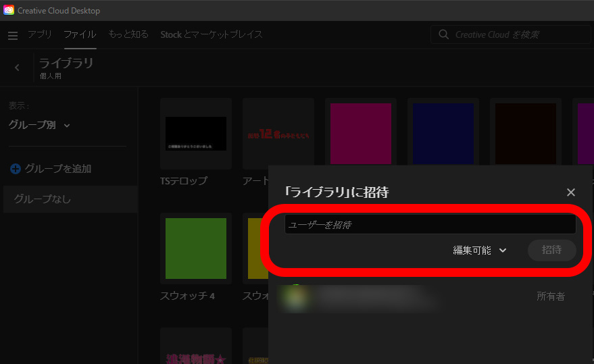Open the red 12 text art thumbnail
The image size is (594, 364).
coord(278,134)
